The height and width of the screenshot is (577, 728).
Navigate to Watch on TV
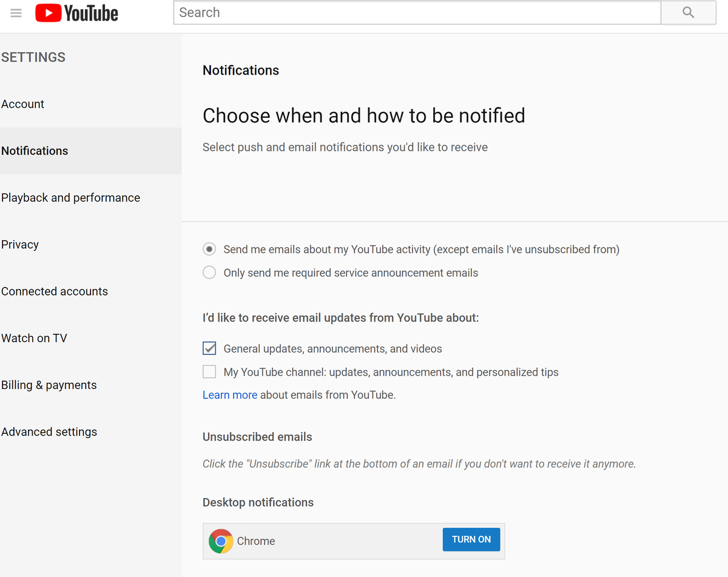[x=34, y=338]
